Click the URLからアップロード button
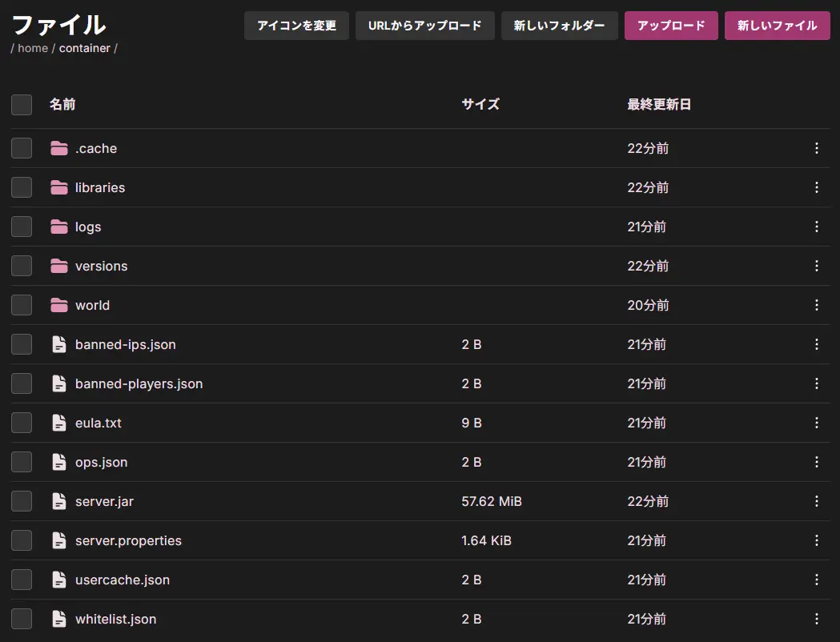The width and height of the screenshot is (840, 642). tap(425, 26)
